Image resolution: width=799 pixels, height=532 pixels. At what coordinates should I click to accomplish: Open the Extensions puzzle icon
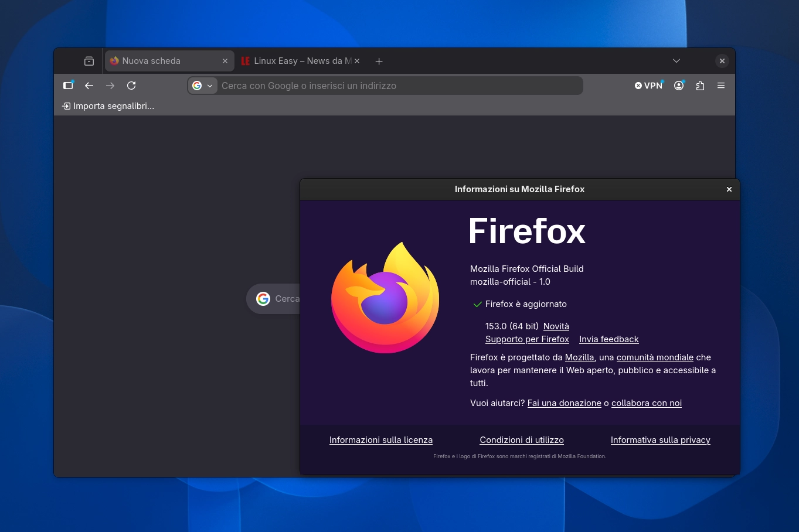(x=700, y=86)
